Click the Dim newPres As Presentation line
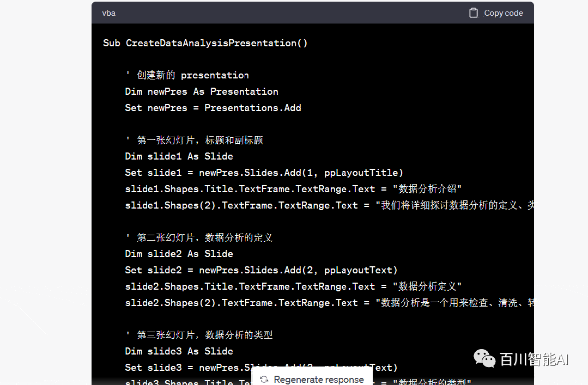588x385 pixels. point(201,91)
